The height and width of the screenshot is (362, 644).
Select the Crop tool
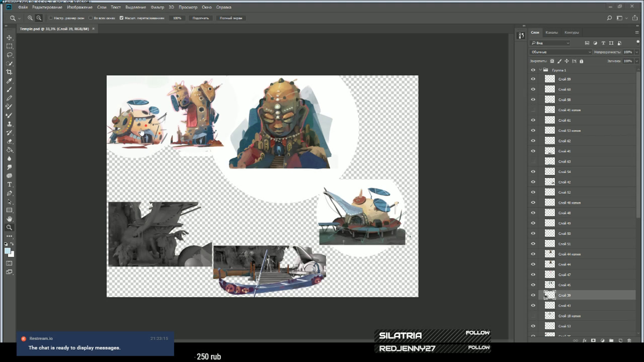[9, 72]
